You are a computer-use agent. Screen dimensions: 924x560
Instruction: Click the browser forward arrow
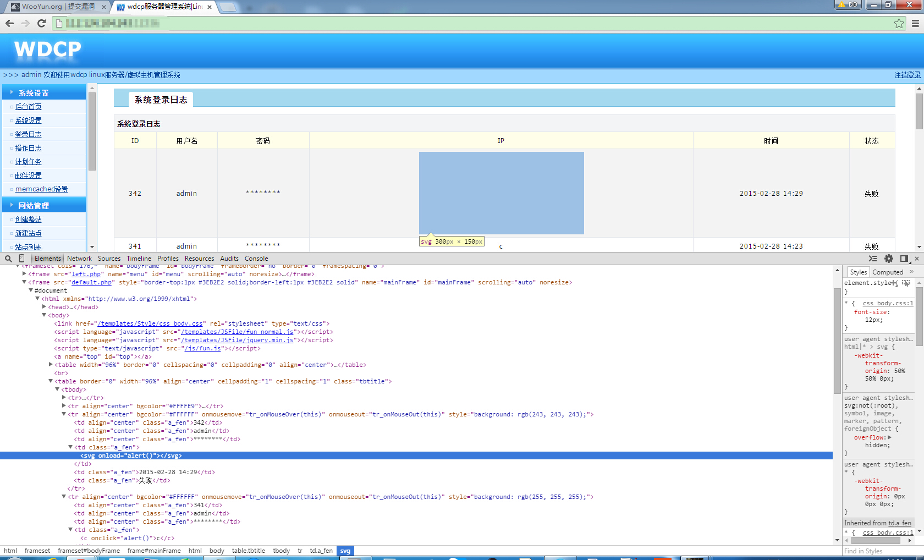pyautogui.click(x=25, y=23)
